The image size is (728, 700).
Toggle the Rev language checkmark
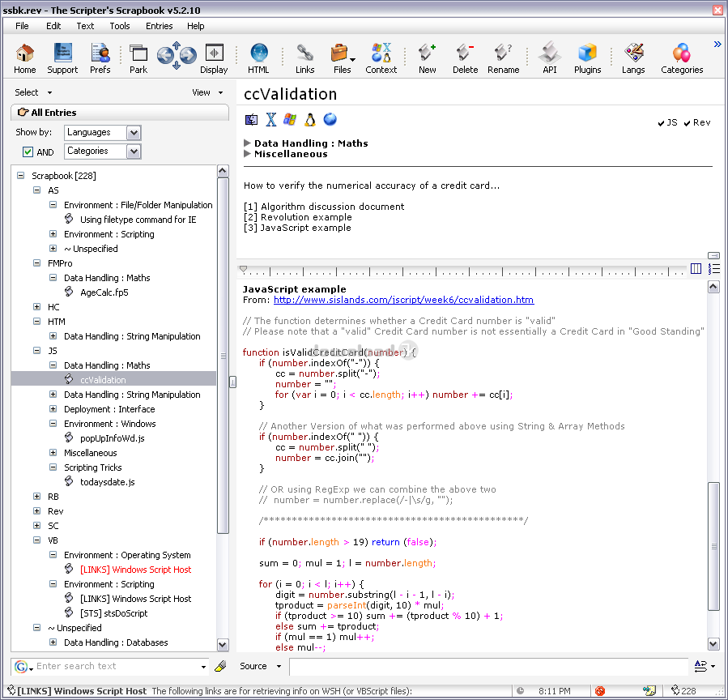(688, 123)
